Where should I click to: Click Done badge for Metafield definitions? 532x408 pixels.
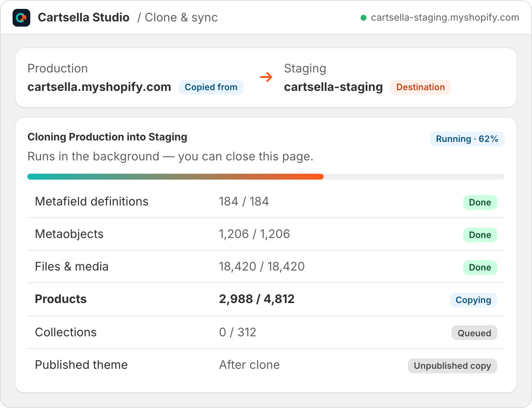coord(480,203)
